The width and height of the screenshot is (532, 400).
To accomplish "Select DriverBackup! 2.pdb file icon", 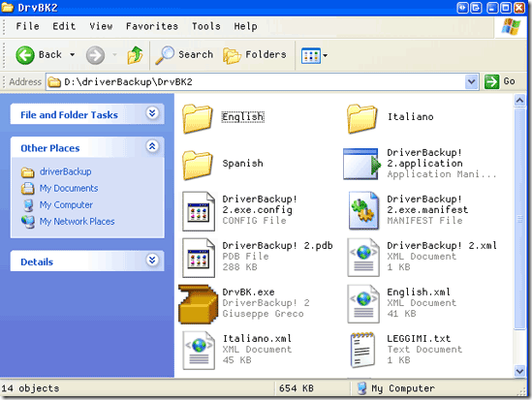I will tap(199, 258).
